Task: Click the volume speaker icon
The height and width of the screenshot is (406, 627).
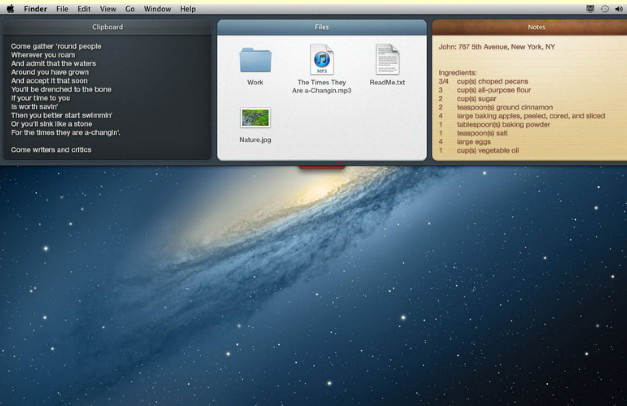Action: (x=618, y=8)
